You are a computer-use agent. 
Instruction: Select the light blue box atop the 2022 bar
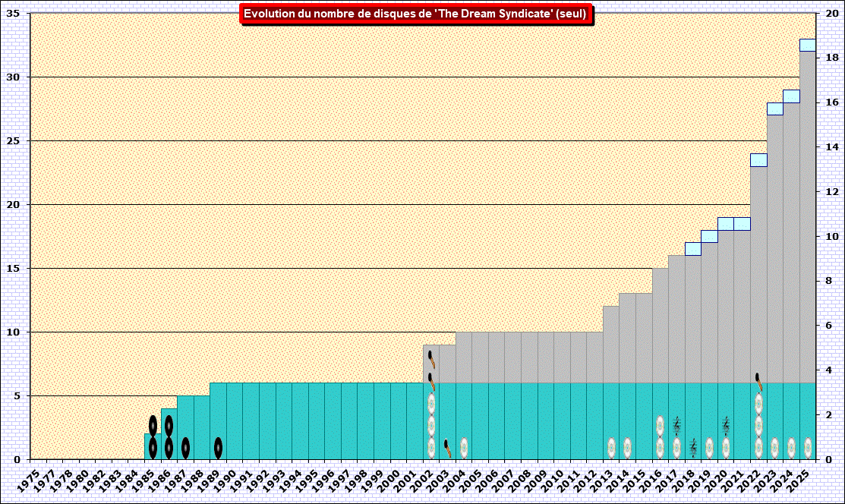coord(758,160)
